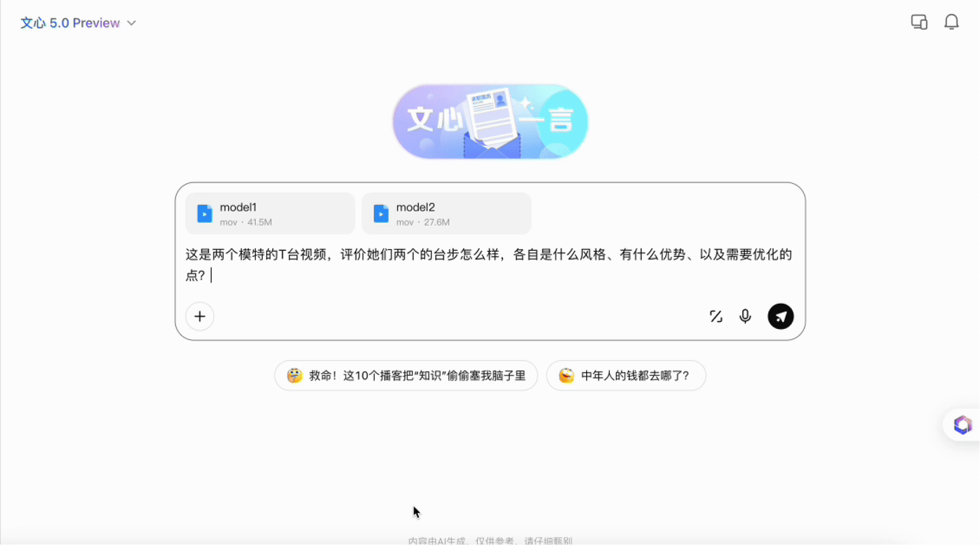Viewport: 980px width, 545px height.
Task: Open the notifications bell
Action: tap(951, 22)
